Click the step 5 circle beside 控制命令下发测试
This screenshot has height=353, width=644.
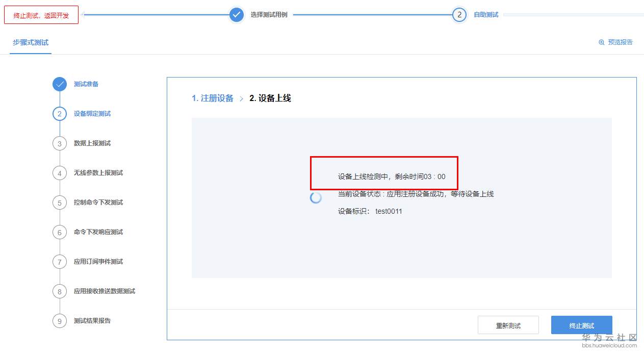[60, 203]
